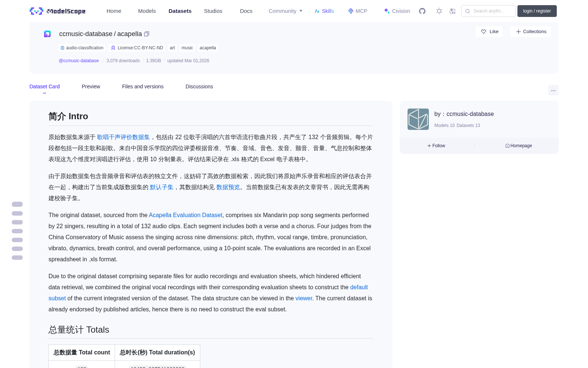Visit the organization Homepage
The image size is (588, 368).
(x=519, y=146)
